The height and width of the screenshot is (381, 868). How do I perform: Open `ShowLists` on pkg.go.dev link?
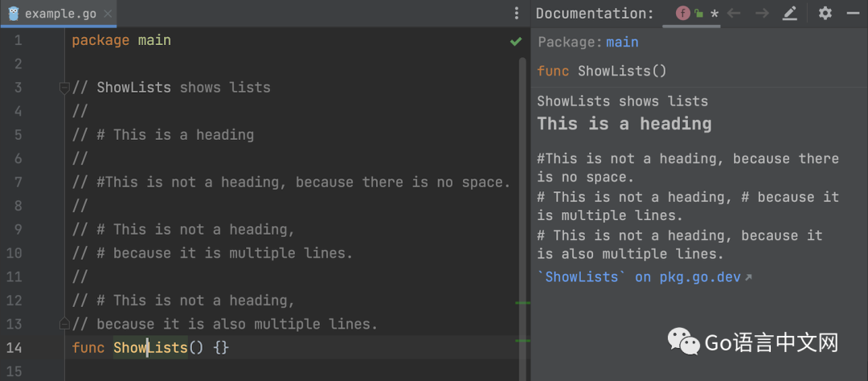point(645,277)
